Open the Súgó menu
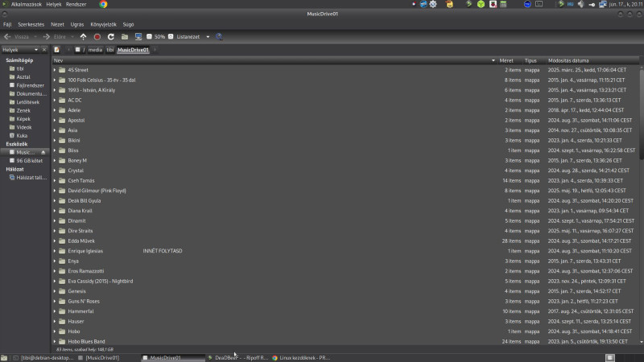This screenshot has width=644, height=362. pos(128,25)
